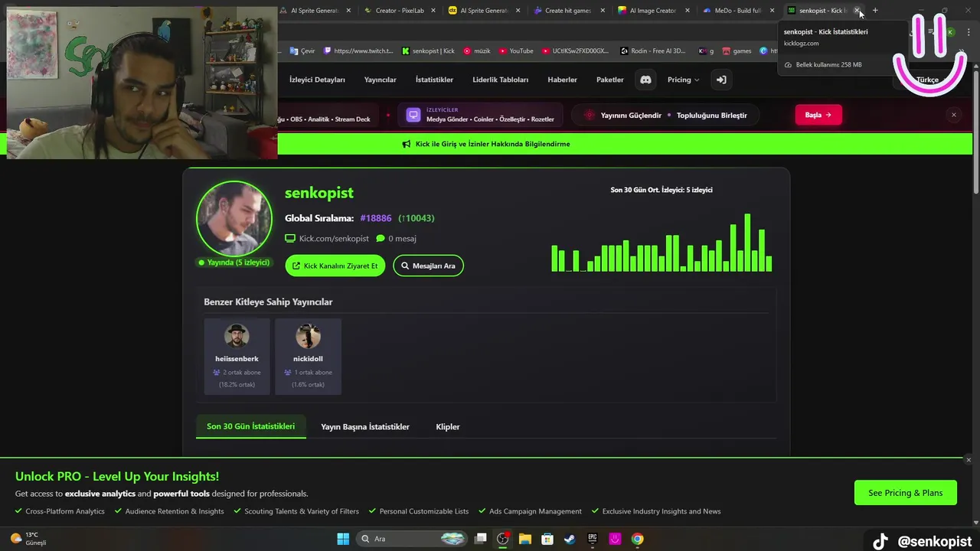The image size is (980, 551).
Task: Open the Discord icon in navigation bar
Action: pos(645,80)
